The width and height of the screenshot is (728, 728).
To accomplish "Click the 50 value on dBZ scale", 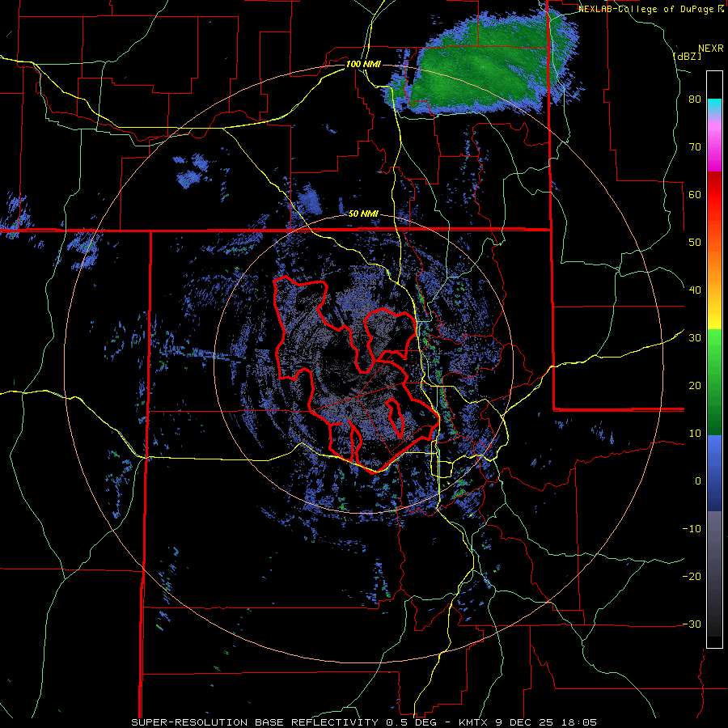I will (x=695, y=243).
